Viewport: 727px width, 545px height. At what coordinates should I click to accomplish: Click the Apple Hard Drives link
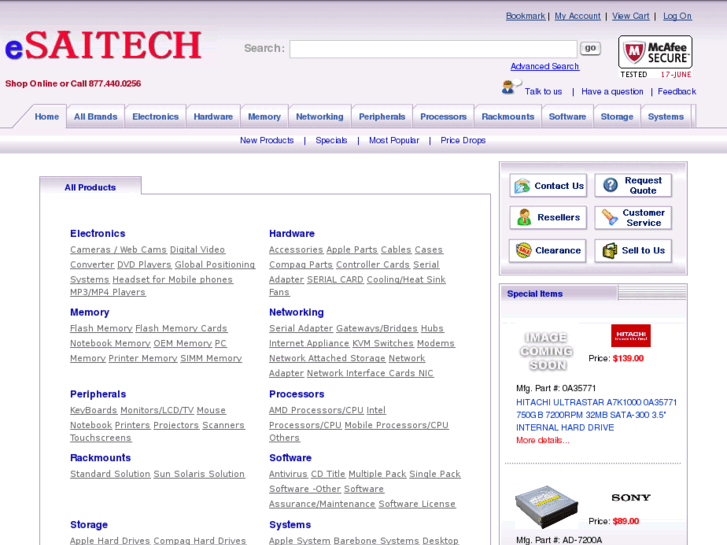coord(110,540)
